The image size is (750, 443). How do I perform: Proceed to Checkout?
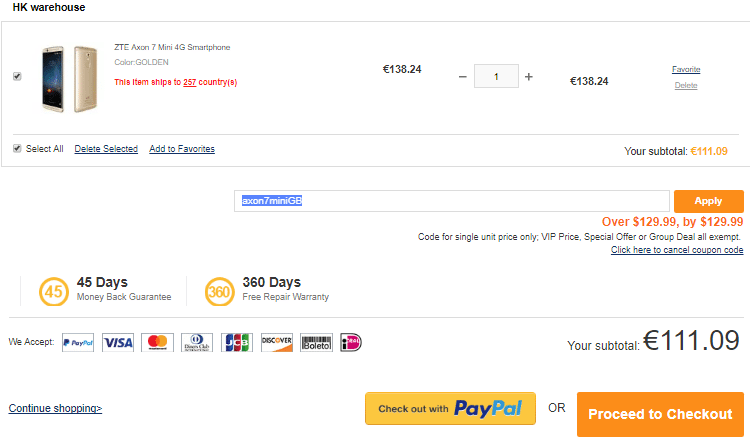(x=660, y=414)
